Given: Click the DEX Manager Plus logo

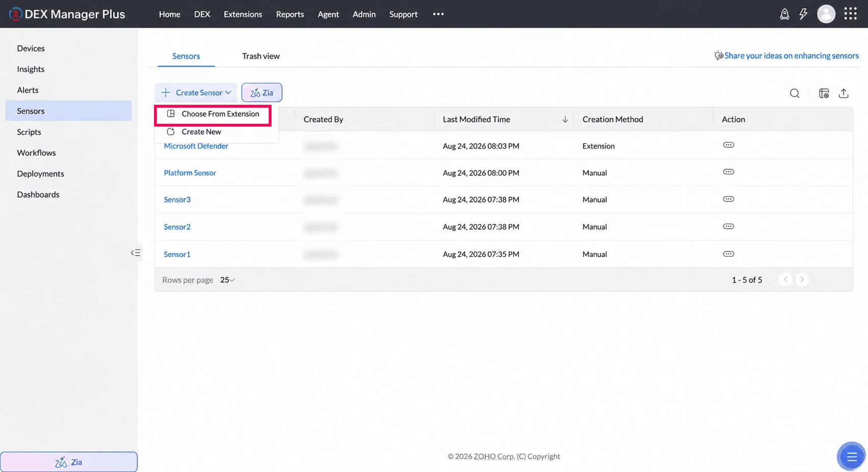Looking at the screenshot, I should click(x=67, y=14).
